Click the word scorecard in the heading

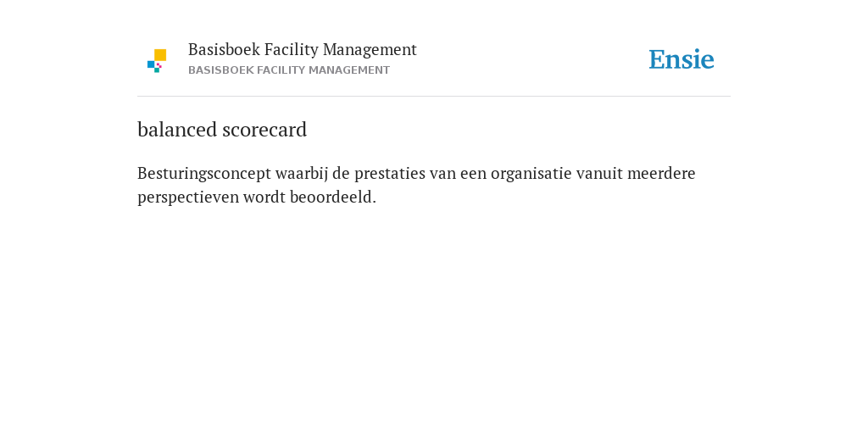pos(264,130)
